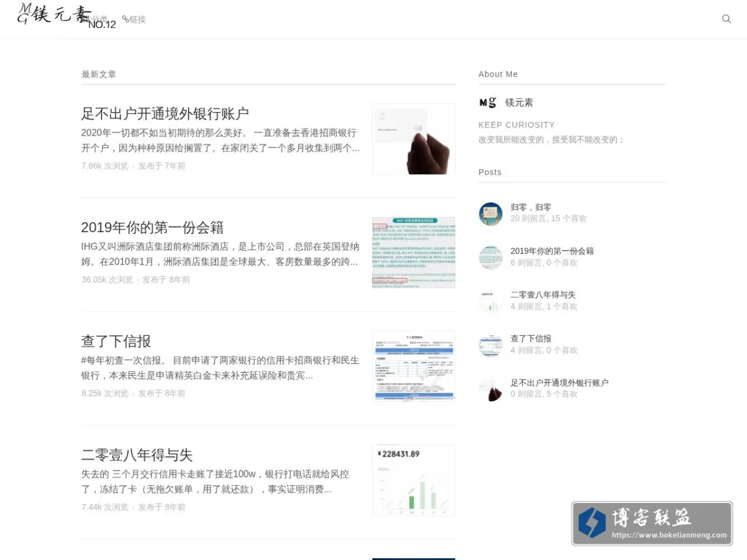Click the excerpt starting IHG又叫洲际酒店集团
The image size is (747, 560).
point(220,254)
